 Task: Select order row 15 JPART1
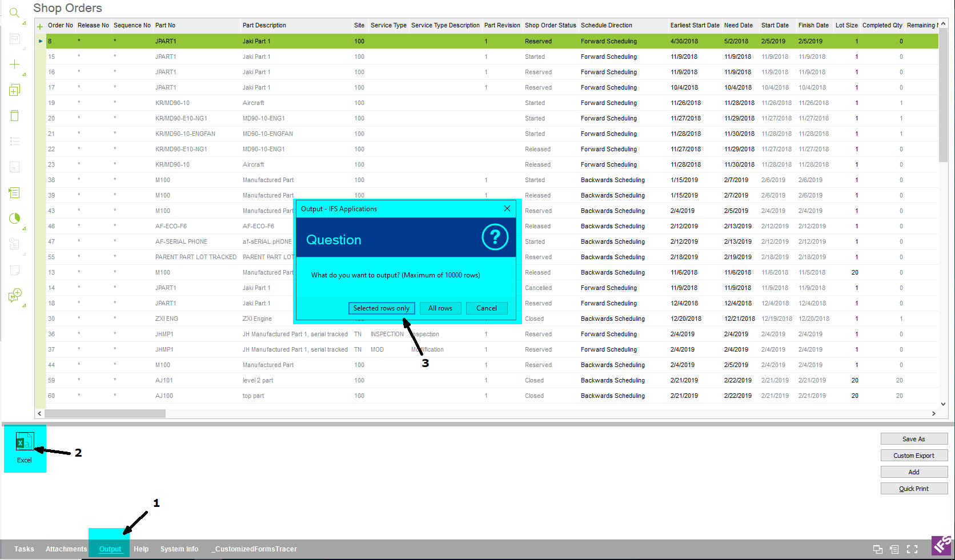[x=492, y=57]
